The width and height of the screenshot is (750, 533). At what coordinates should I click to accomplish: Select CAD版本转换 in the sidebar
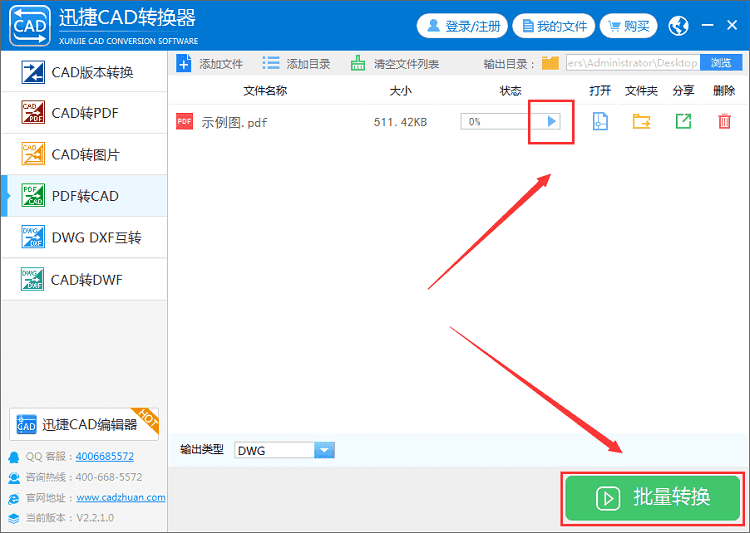(x=85, y=72)
